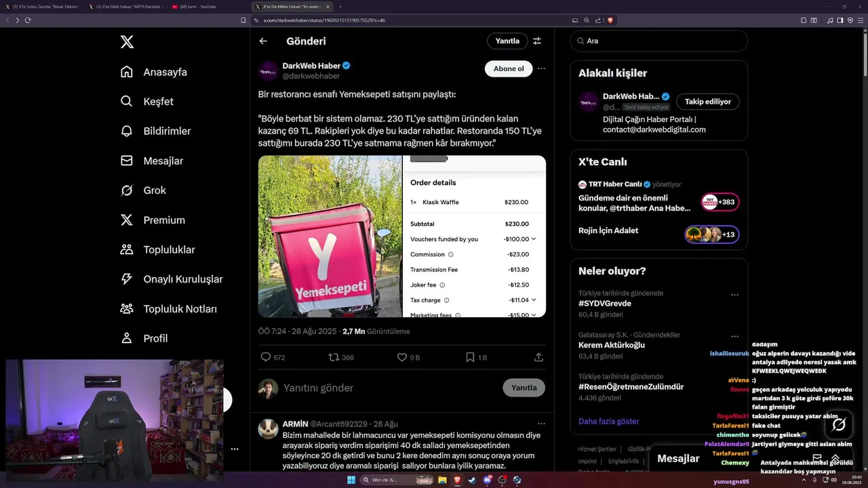The image size is (868, 488).
Task: Open Mesajlar from the left sidebar
Action: [x=152, y=161]
